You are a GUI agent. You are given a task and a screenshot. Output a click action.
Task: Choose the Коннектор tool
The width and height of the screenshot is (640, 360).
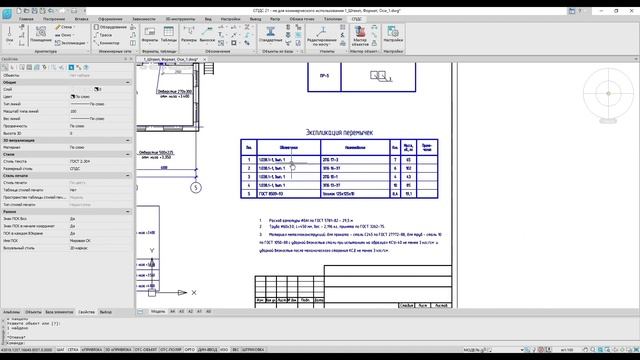pyautogui.click(x=107, y=43)
